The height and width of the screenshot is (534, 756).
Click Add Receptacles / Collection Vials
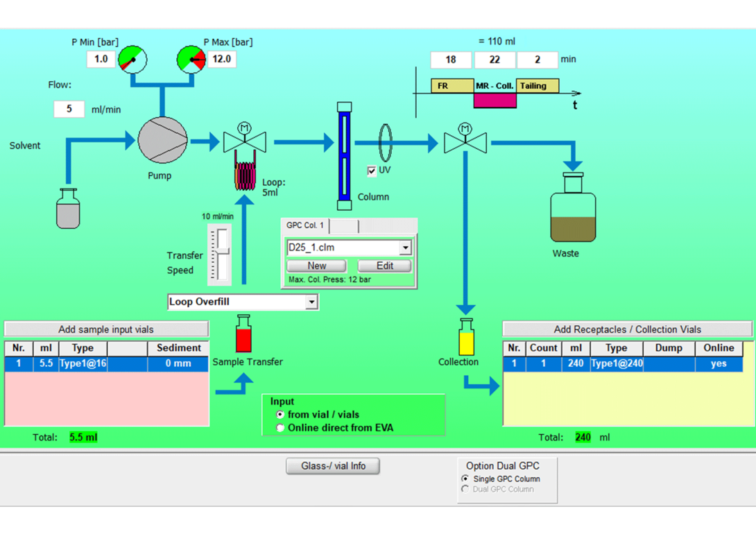[x=627, y=329]
